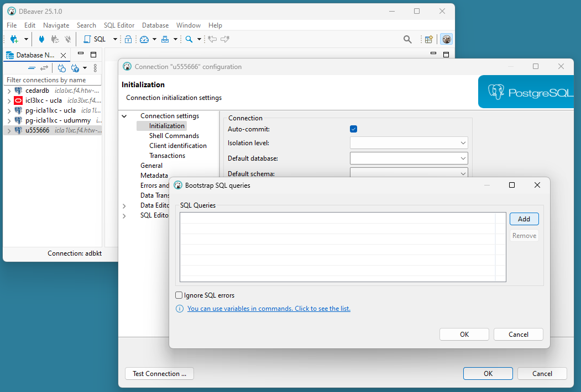Open the blue magnifier dropdown arrow
Screen dimensions: 581x392
[x=199, y=39]
